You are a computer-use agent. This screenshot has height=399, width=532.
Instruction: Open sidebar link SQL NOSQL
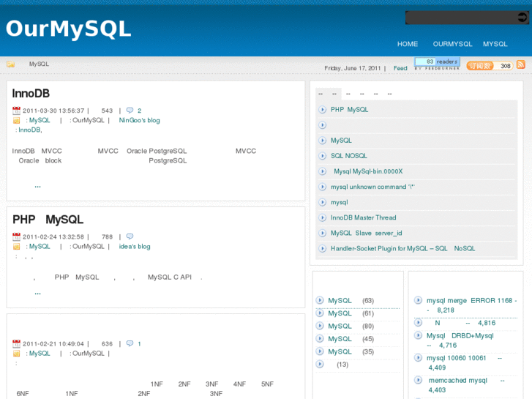tap(349, 156)
